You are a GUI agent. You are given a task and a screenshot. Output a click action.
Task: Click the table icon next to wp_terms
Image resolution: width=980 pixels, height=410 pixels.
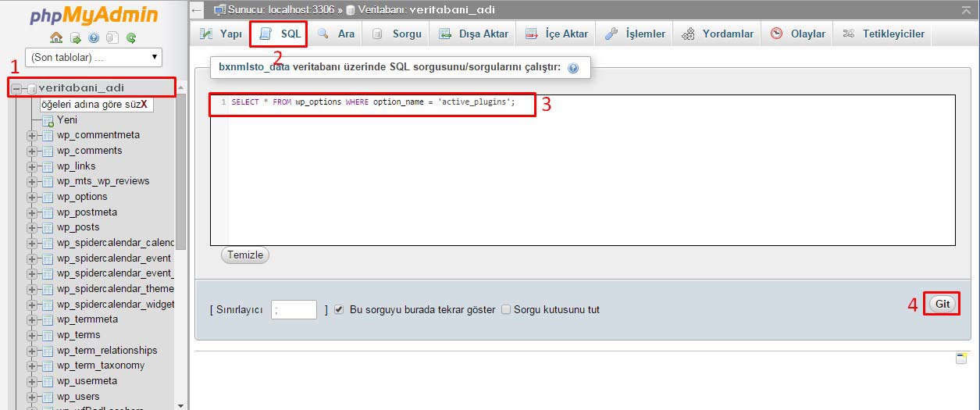pos(48,335)
